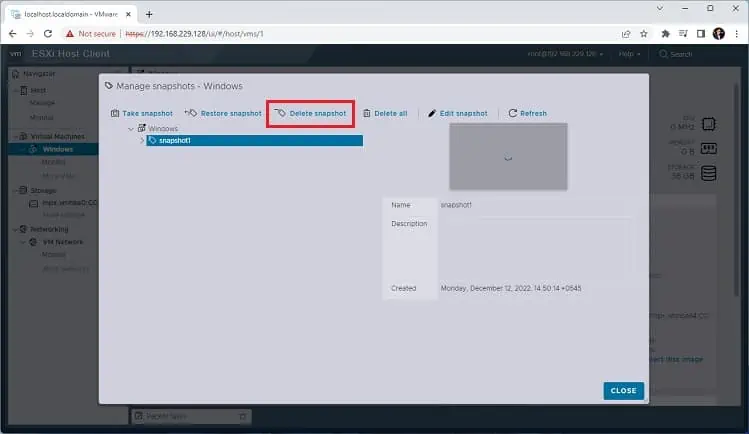Reload the browser page

point(48,34)
